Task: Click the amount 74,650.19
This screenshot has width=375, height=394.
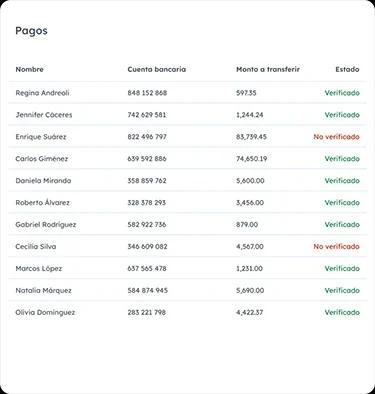Action: click(251, 159)
